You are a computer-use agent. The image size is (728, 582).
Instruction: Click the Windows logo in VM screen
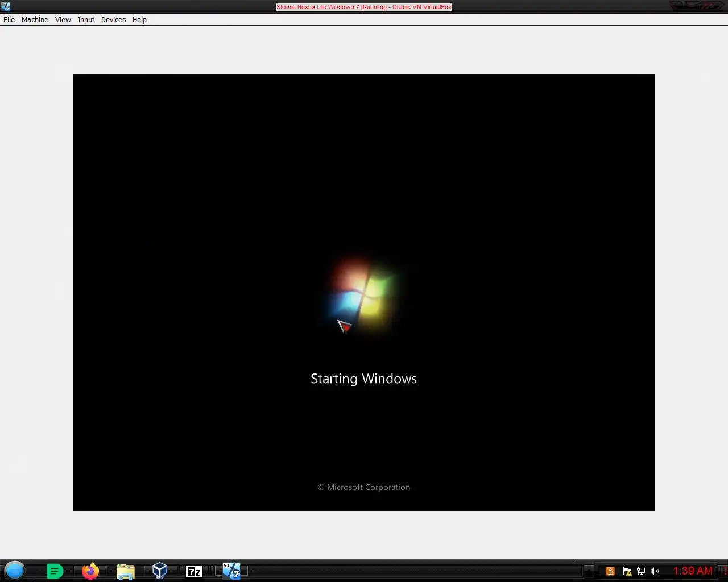363,294
